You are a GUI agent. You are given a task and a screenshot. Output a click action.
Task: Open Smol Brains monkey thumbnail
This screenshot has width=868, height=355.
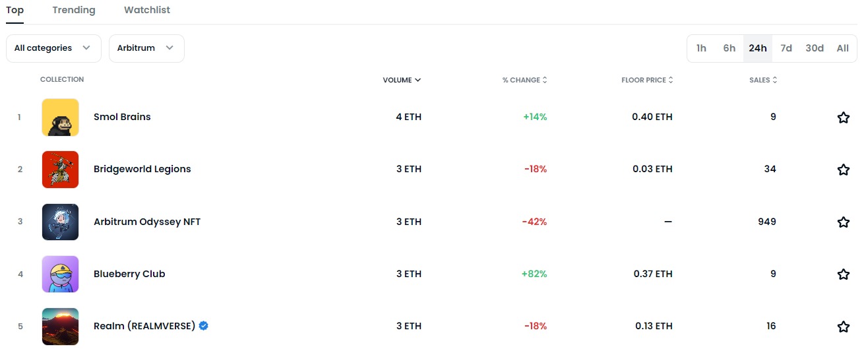(60, 117)
